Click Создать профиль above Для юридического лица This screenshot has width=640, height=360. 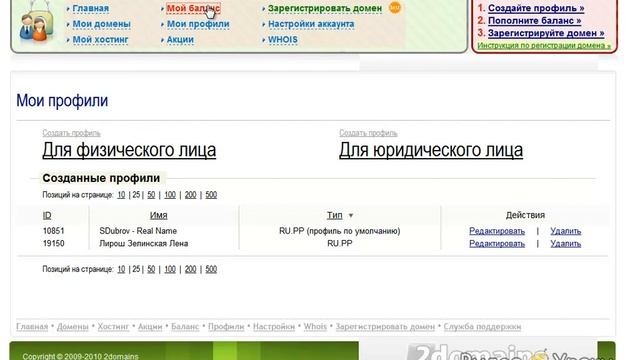(368, 133)
